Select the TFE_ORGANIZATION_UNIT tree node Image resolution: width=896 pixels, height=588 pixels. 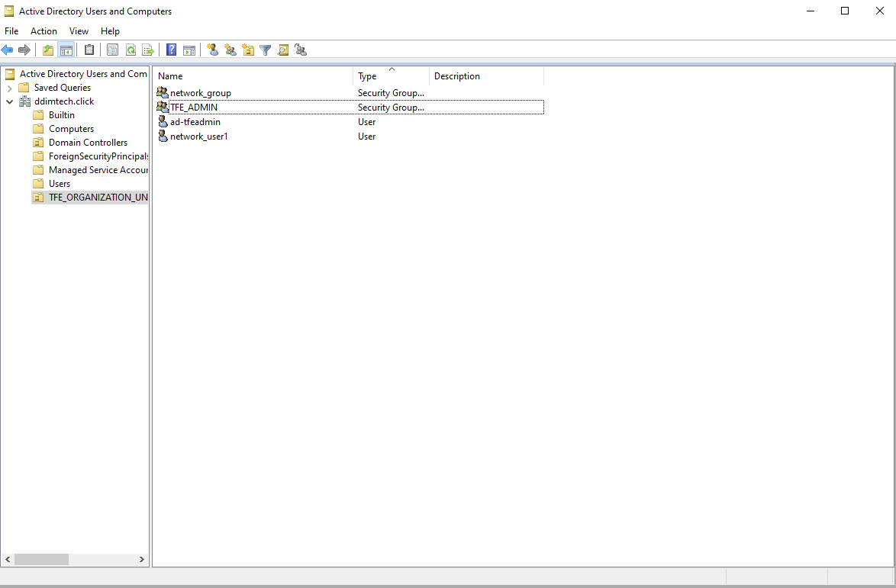(98, 197)
